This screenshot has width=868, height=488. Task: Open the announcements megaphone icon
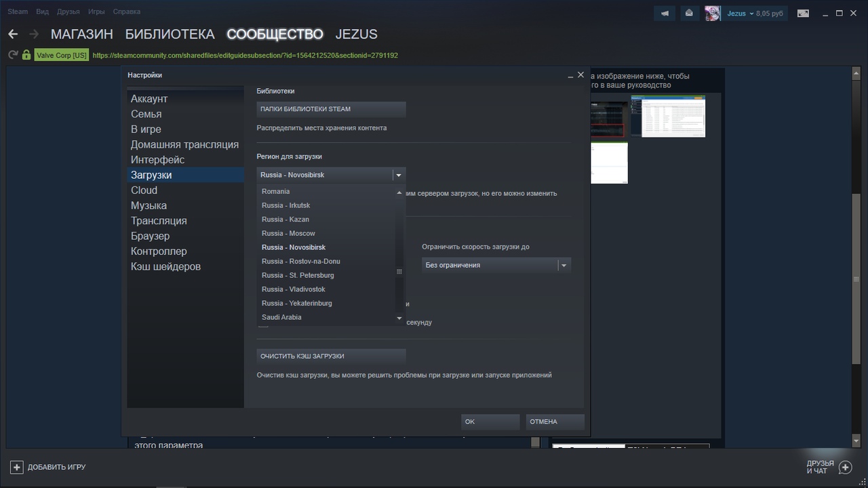point(665,13)
